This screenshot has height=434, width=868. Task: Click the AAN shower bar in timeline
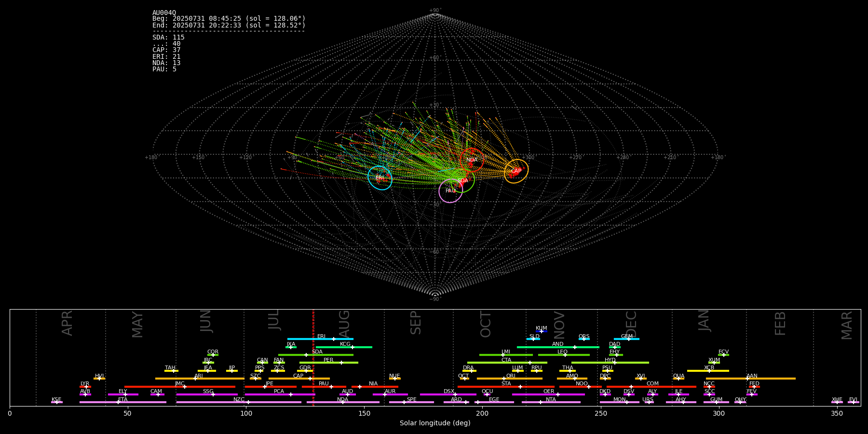pyautogui.click(x=751, y=379)
